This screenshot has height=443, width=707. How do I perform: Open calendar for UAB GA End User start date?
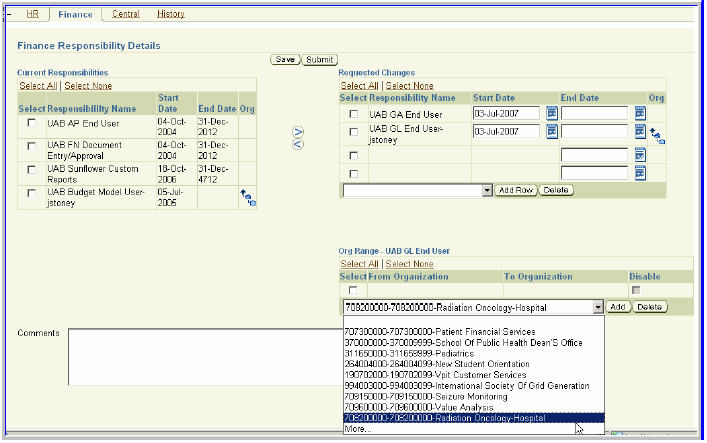tap(551, 114)
